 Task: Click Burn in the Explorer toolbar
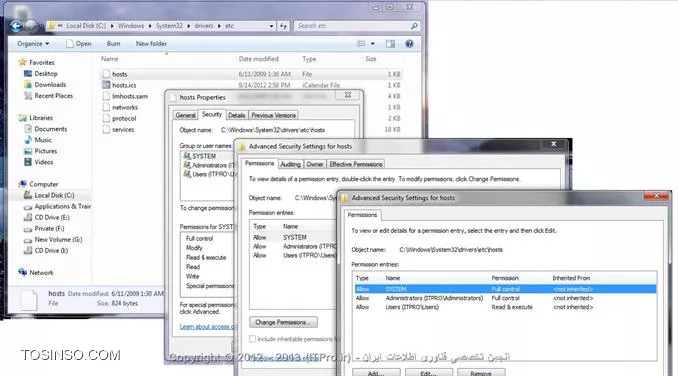(x=113, y=44)
